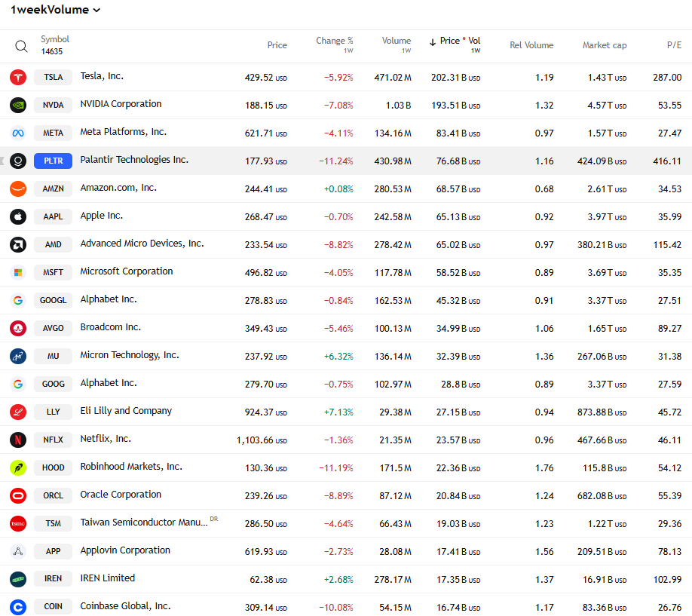
Task: Click Palantir's −11.24% change value
Action: click(x=336, y=161)
